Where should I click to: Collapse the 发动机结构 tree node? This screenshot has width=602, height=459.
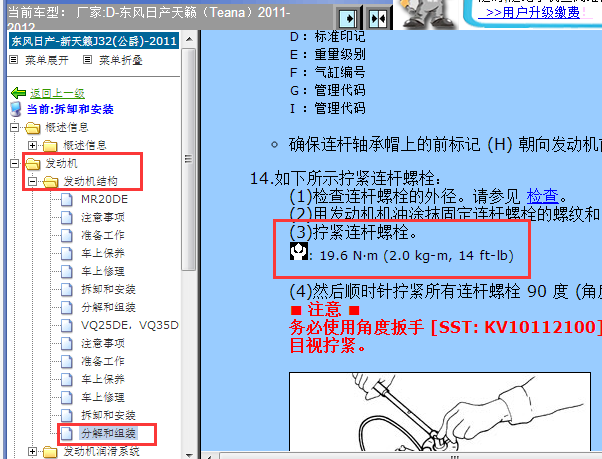33,182
